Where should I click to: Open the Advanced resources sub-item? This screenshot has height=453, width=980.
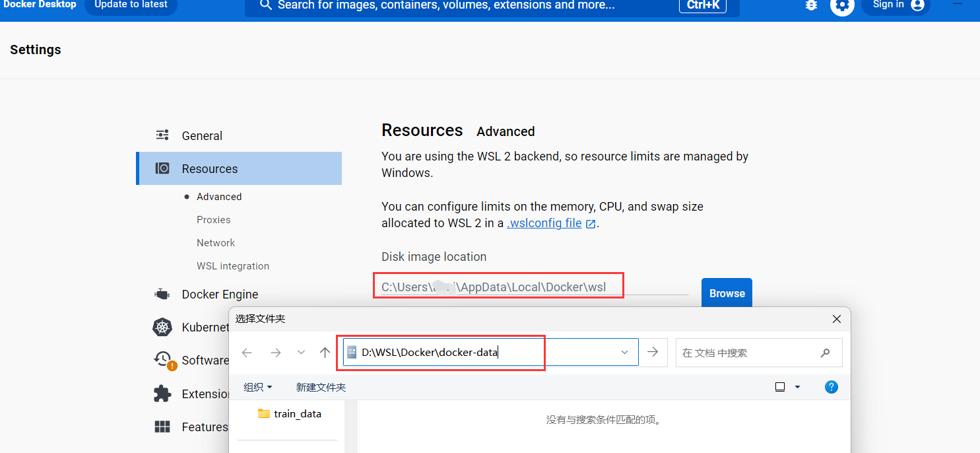coord(219,197)
